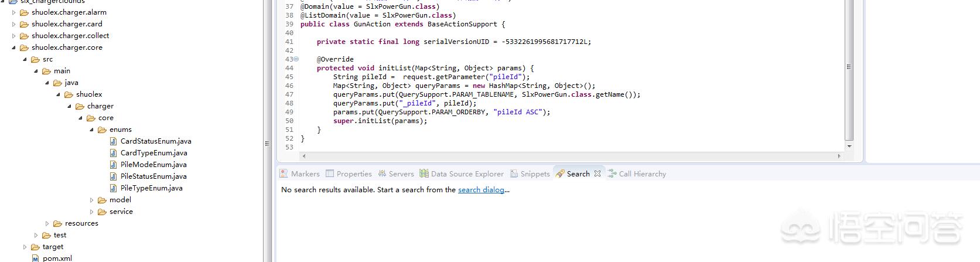The width and height of the screenshot is (980, 262).
Task: Open PileTypeEnum.java file
Action: pos(152,188)
